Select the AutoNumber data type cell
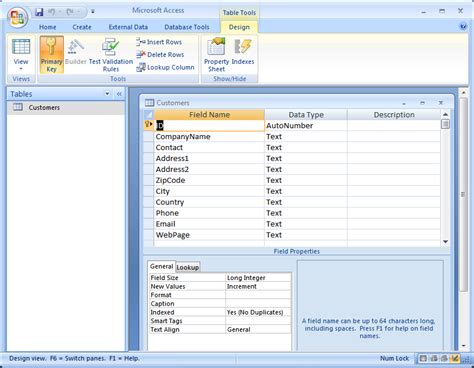 [306, 126]
